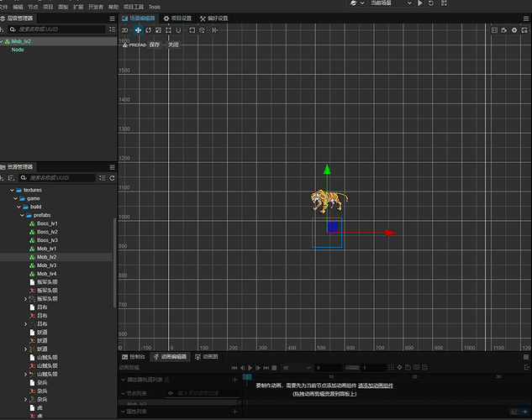Click the pivot/center anchor toggle icon

tap(192, 30)
